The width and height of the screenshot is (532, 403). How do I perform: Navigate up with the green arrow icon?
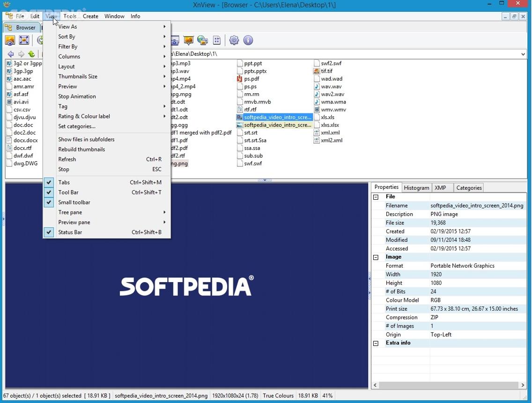(31, 54)
